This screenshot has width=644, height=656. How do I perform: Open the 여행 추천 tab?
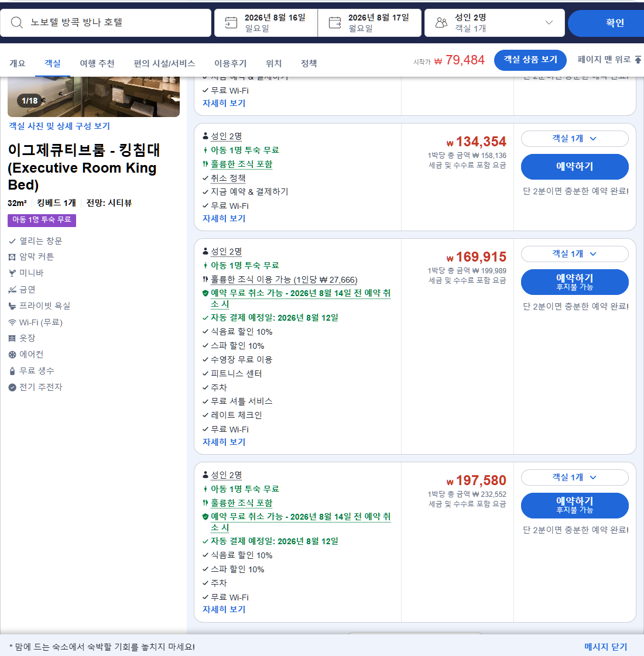point(97,63)
